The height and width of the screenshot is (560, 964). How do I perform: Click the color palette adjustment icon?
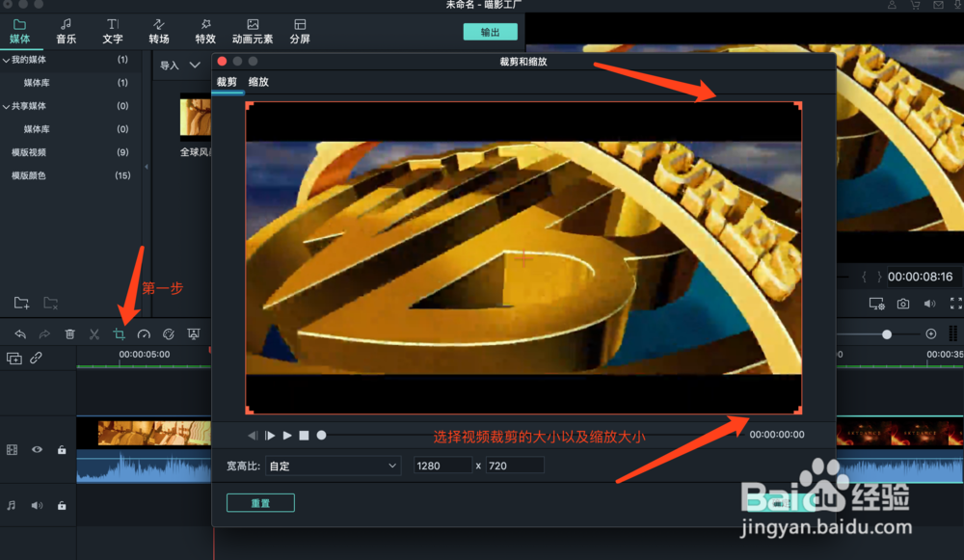(x=169, y=333)
